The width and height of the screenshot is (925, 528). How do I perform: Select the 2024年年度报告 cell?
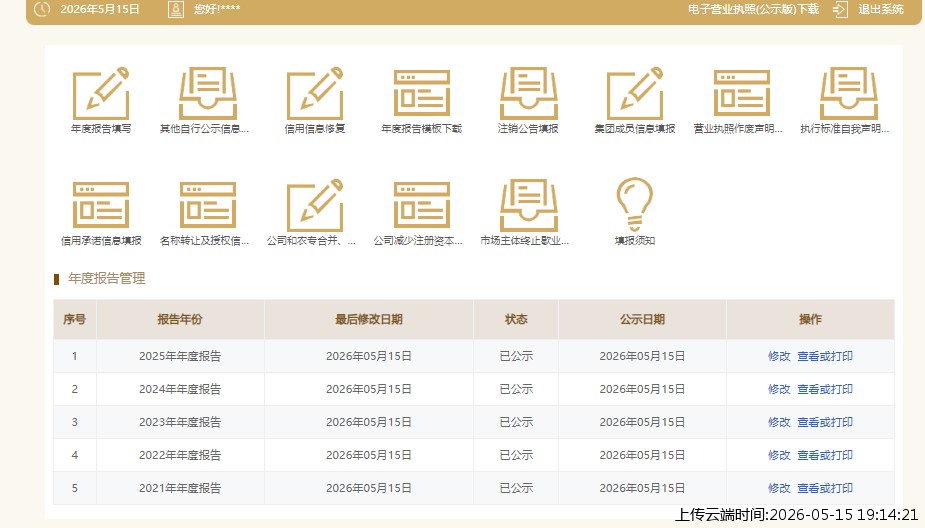tap(180, 389)
